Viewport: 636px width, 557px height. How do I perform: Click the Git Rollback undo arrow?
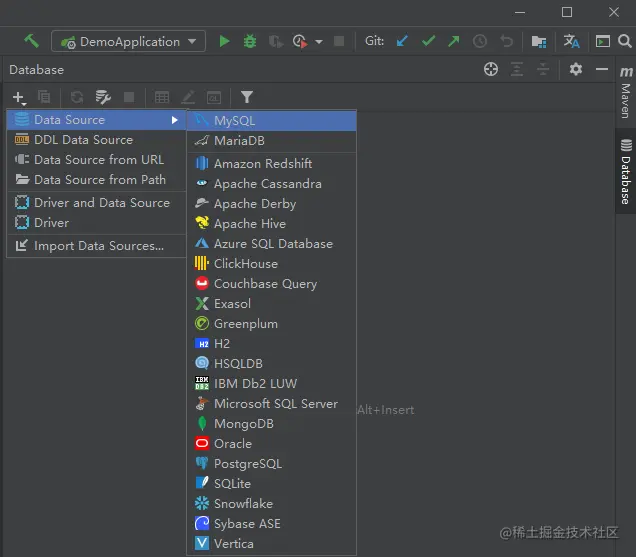click(506, 41)
